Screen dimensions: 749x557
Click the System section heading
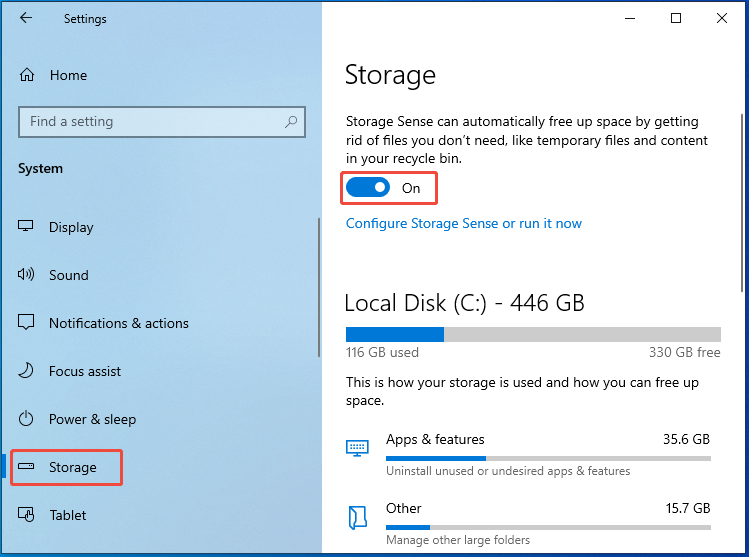pyautogui.click(x=40, y=169)
